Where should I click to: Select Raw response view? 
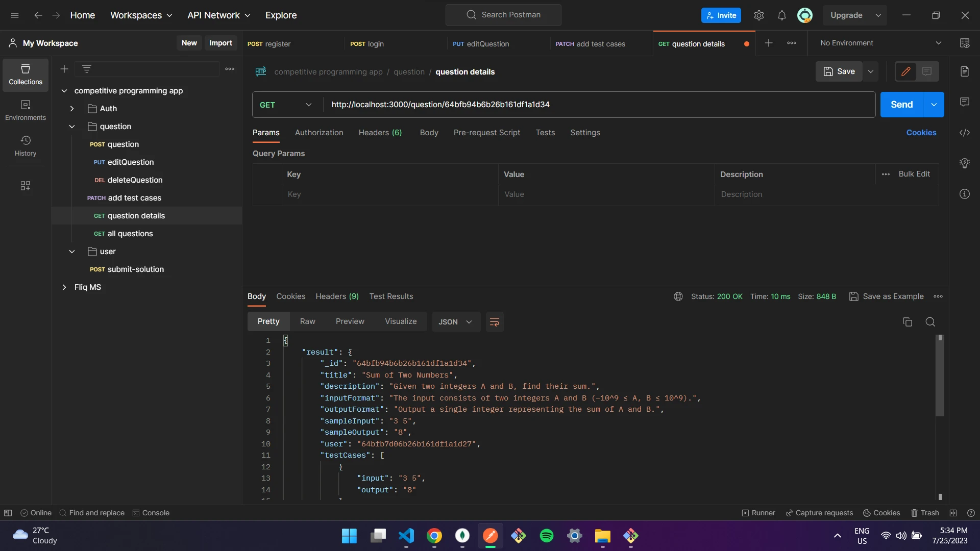(308, 322)
